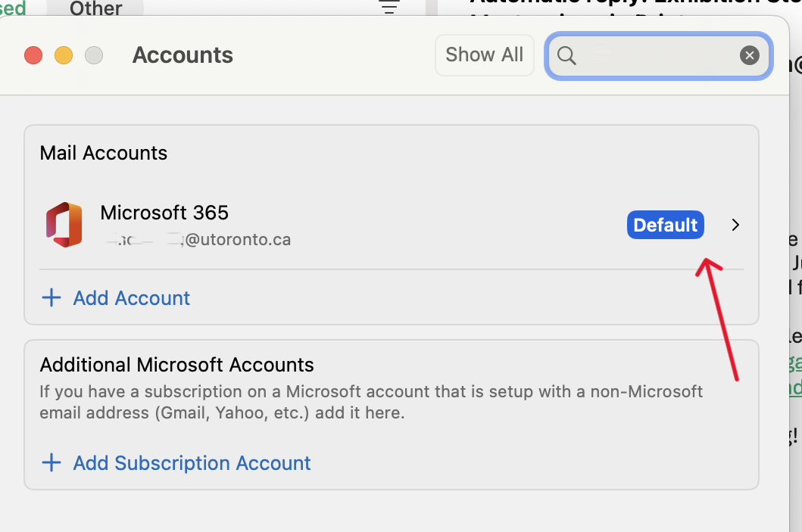Screen dimensions: 802x532
Task: Open the filter icon in the mail list
Action: tap(389, 8)
